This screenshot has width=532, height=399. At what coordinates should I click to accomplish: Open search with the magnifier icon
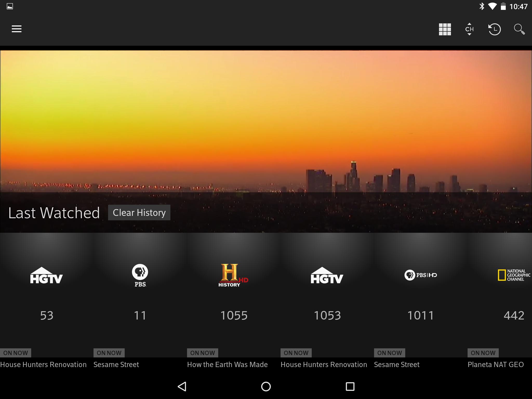pyautogui.click(x=519, y=29)
